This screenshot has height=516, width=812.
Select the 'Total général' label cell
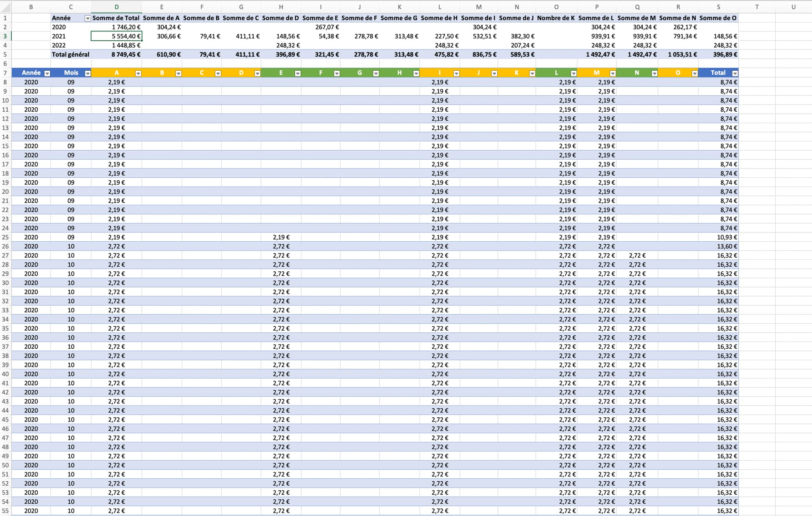click(71, 55)
